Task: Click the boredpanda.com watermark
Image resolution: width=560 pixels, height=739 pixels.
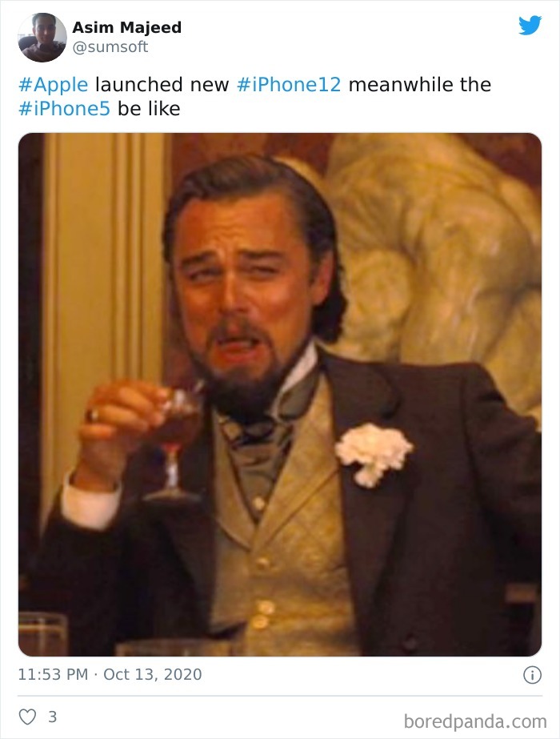Action: (x=474, y=721)
